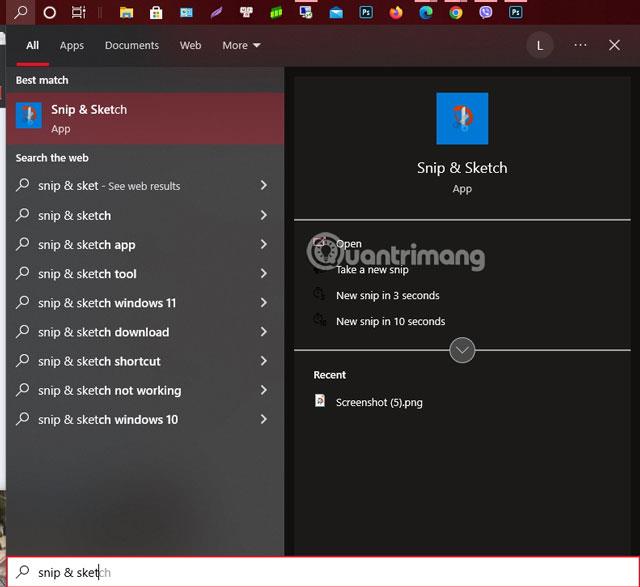Click the large Snip & Sketch app tile

click(x=462, y=118)
